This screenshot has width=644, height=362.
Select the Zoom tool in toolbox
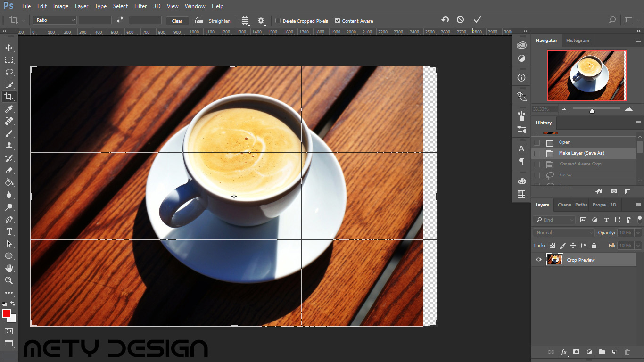coord(9,280)
